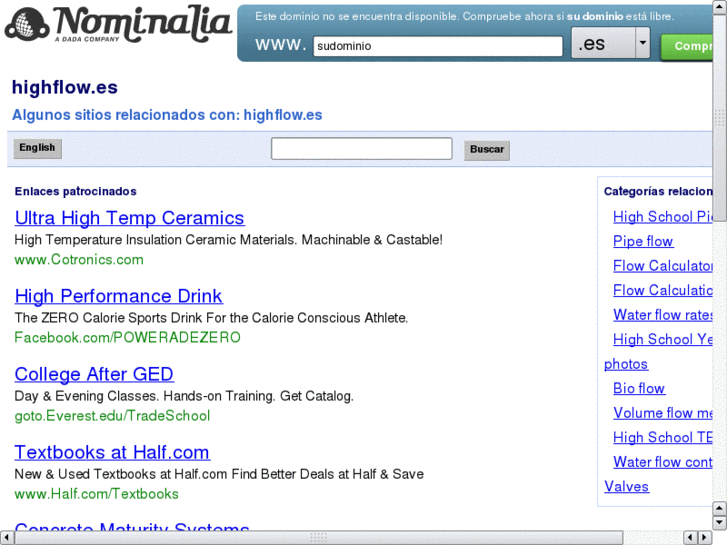Open the Concrete Maturity Systems link
The height and width of the screenshot is (545, 727).
(132, 526)
